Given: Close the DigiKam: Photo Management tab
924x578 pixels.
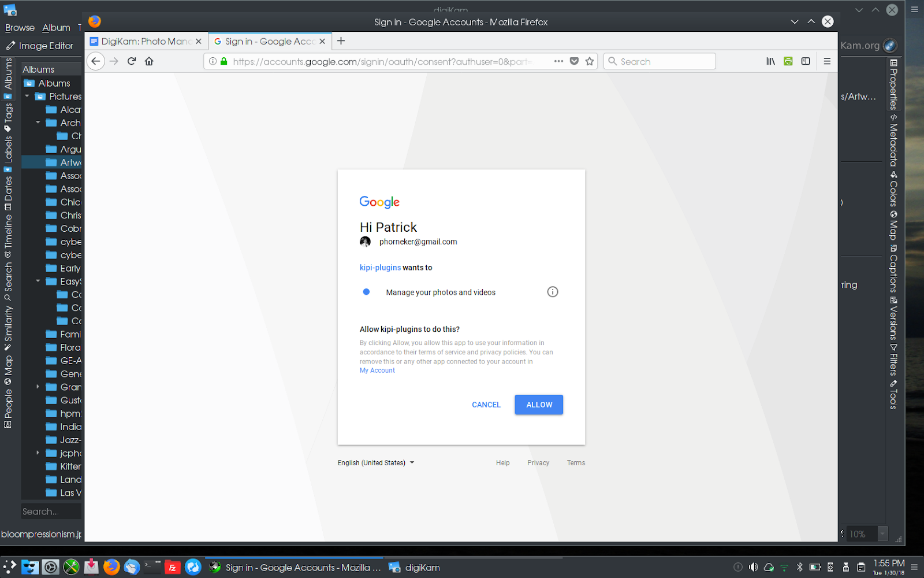Looking at the screenshot, I should [198, 42].
